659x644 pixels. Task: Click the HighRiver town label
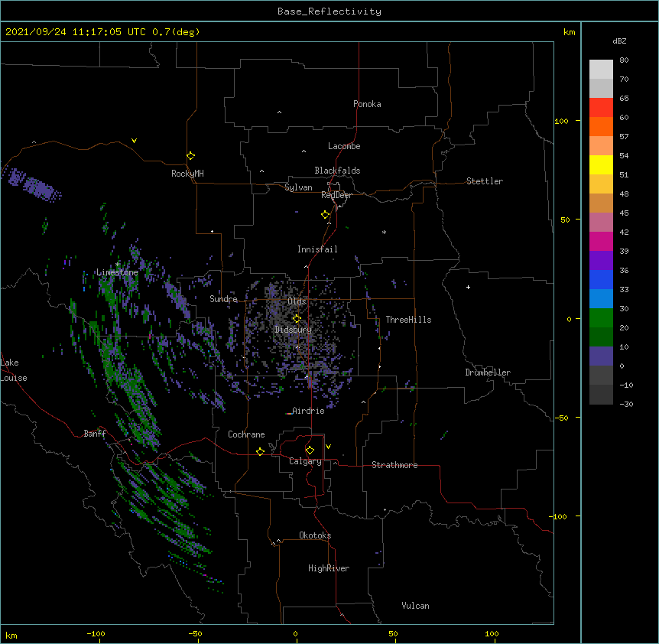pyautogui.click(x=329, y=568)
